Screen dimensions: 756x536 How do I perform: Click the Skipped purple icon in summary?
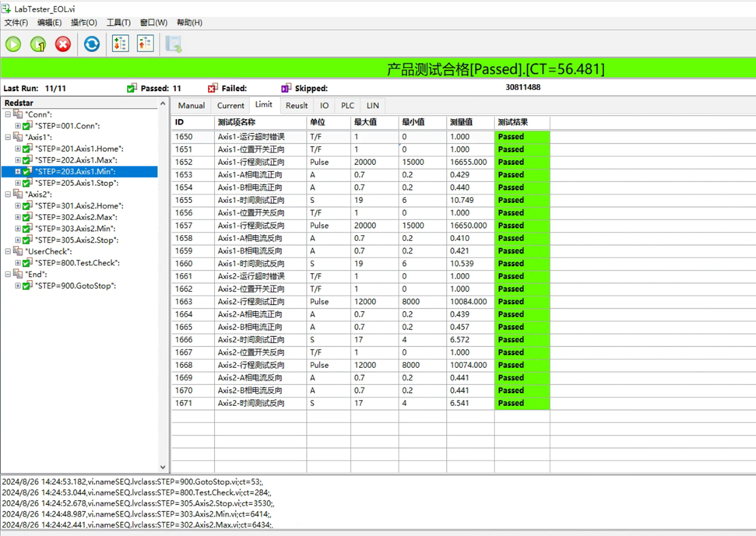(x=286, y=88)
